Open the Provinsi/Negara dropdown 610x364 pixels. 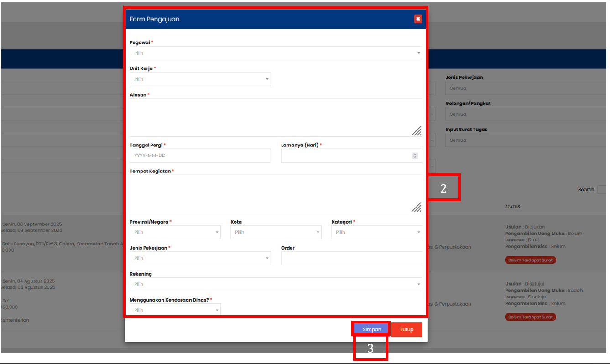point(175,232)
